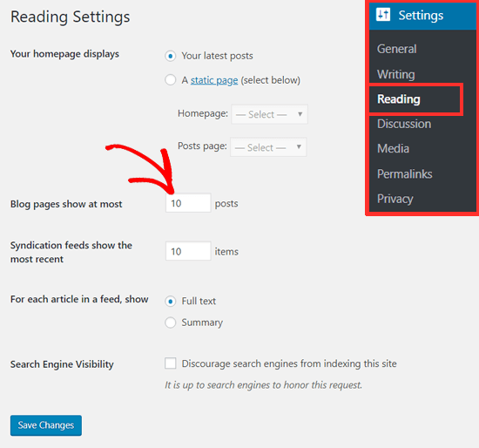Viewport: 479px width, 448px height.
Task: Open Discussion settings menu item
Action: point(404,124)
